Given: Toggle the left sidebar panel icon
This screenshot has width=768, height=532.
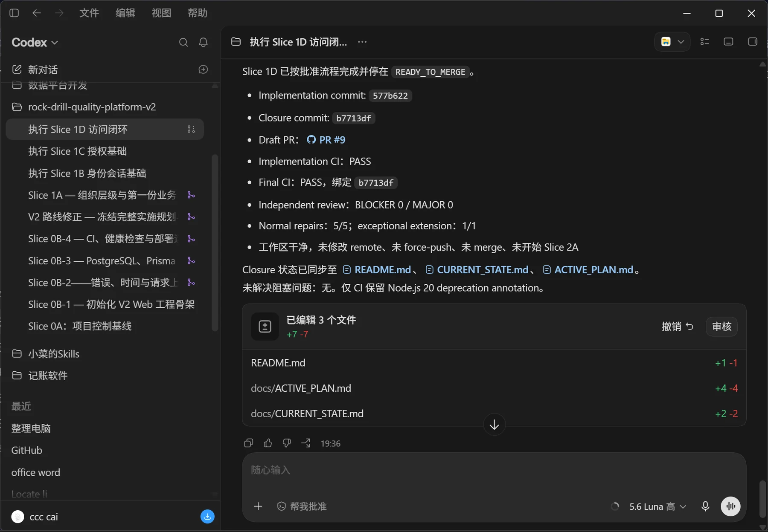Looking at the screenshot, I should pyautogui.click(x=14, y=13).
